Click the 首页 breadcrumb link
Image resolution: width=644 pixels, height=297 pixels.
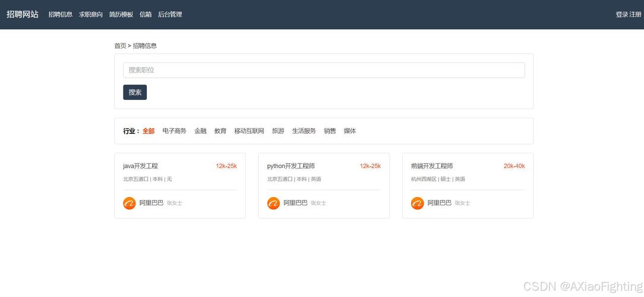(120, 46)
